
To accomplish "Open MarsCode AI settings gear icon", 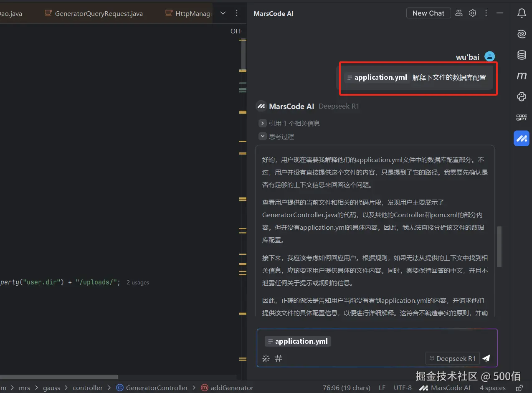I will (473, 13).
